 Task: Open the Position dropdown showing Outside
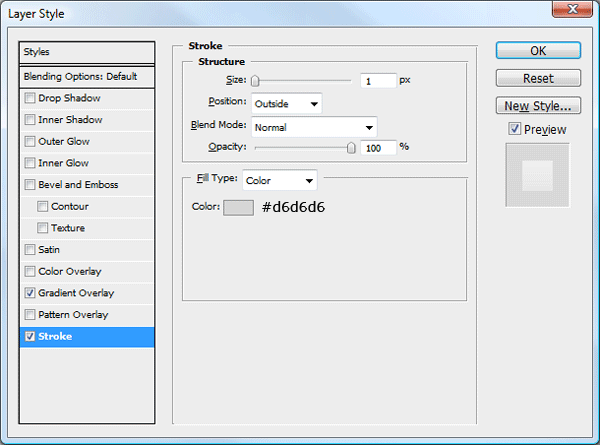click(287, 104)
